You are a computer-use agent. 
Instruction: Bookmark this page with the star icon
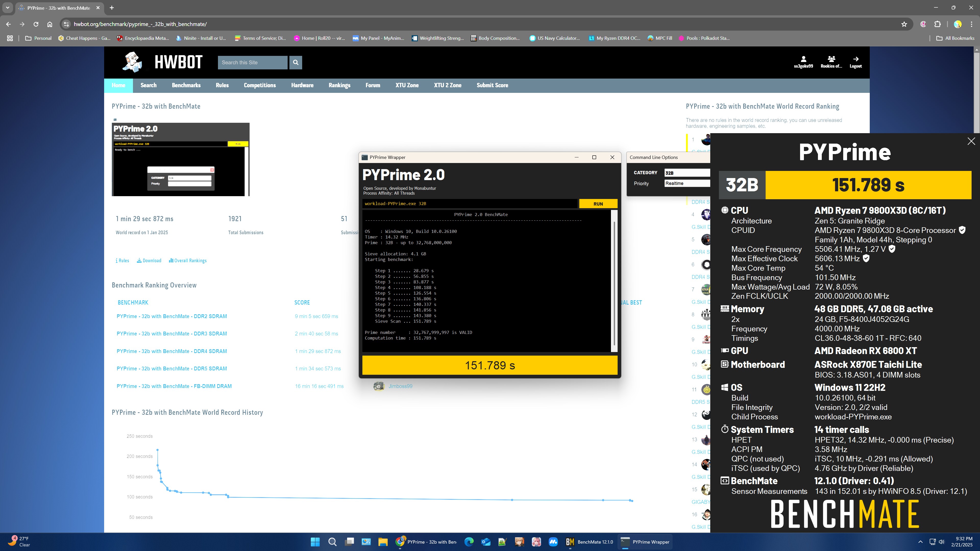pyautogui.click(x=904, y=24)
